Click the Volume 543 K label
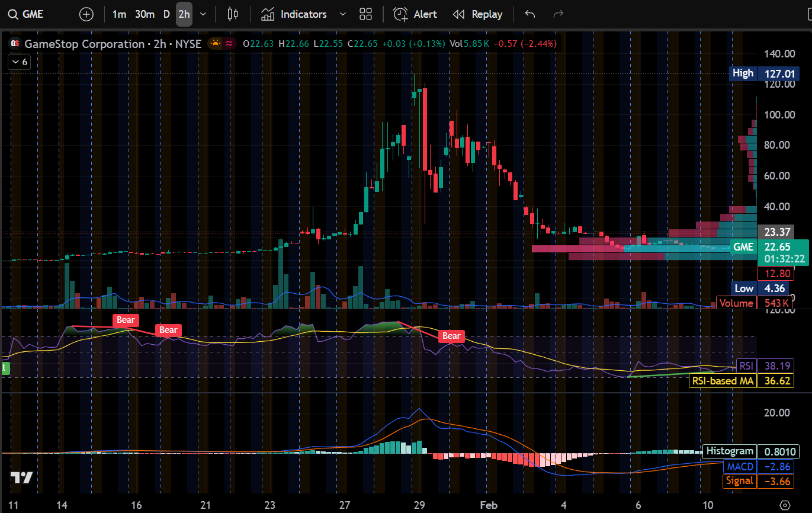The height and width of the screenshot is (513, 812). tap(753, 303)
